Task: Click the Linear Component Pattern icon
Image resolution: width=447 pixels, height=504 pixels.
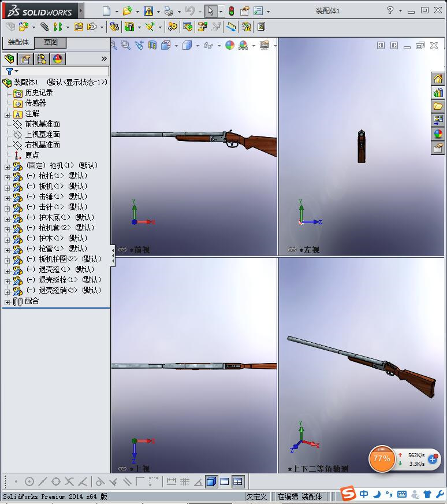Action: point(58,27)
